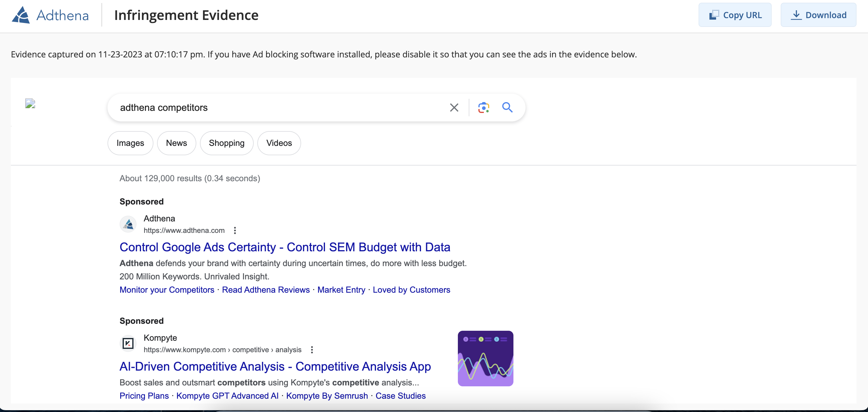Viewport: 868px width, 412px height.
Task: Open Kompyte GPT Advanced AI sitelink
Action: 227,396
